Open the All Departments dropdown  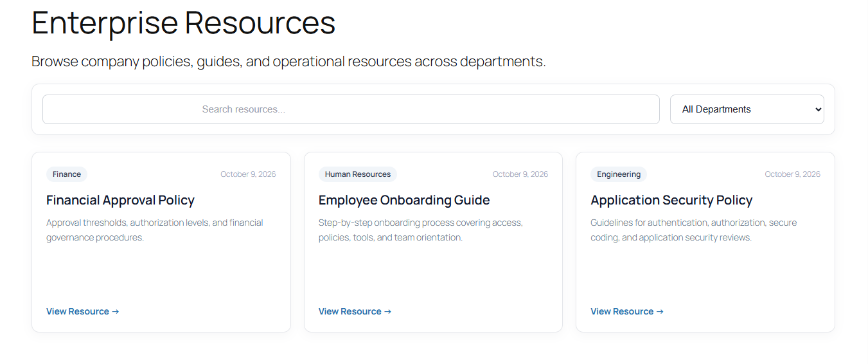point(747,109)
